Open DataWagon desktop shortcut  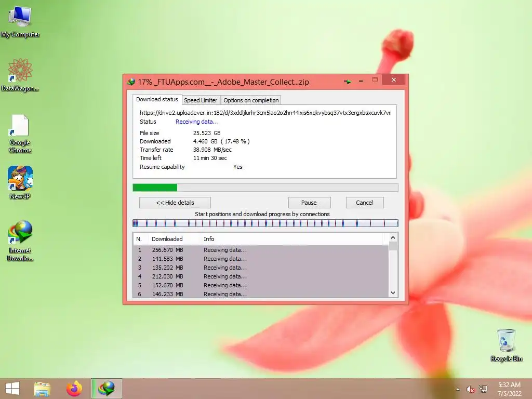point(20,75)
